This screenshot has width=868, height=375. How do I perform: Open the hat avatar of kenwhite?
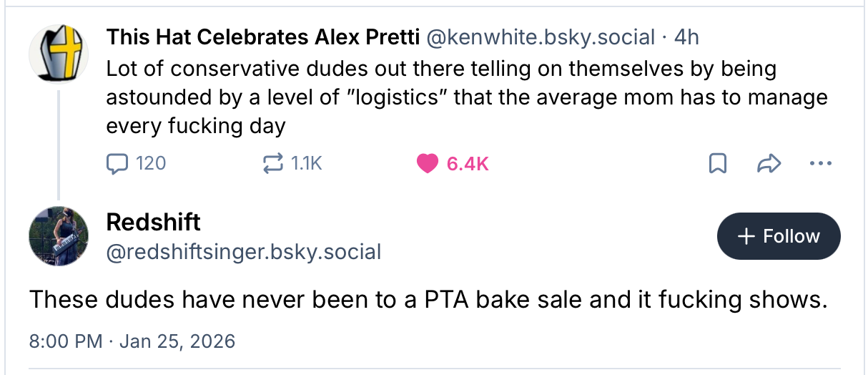(x=59, y=54)
